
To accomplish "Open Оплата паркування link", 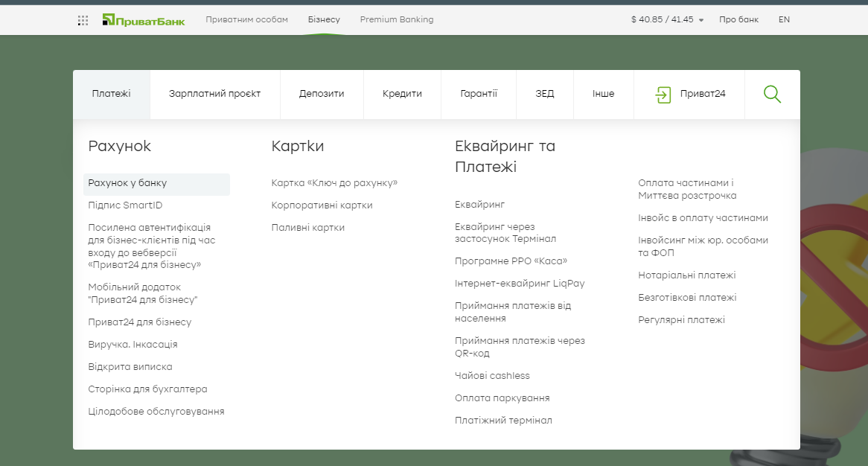I will pyautogui.click(x=502, y=398).
